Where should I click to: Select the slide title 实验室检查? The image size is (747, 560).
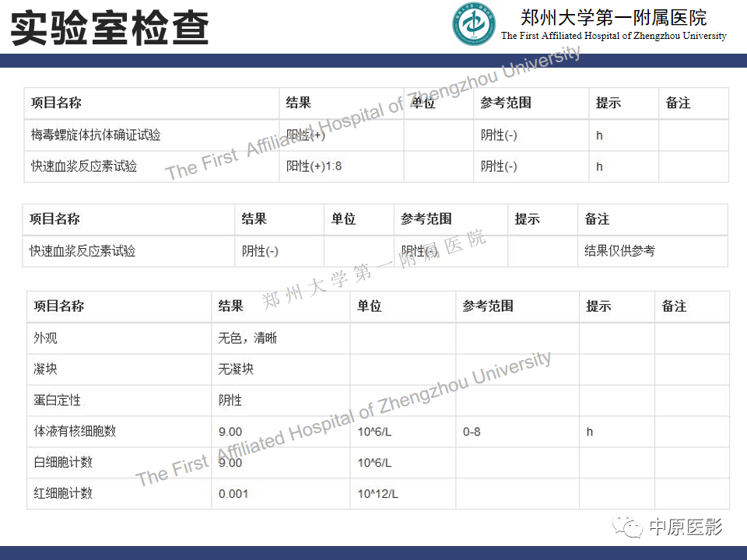click(x=110, y=28)
